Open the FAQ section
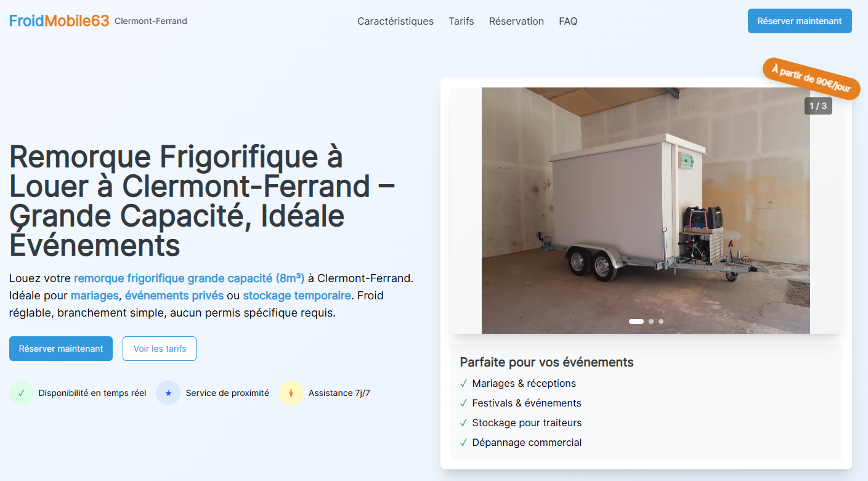 click(x=567, y=21)
